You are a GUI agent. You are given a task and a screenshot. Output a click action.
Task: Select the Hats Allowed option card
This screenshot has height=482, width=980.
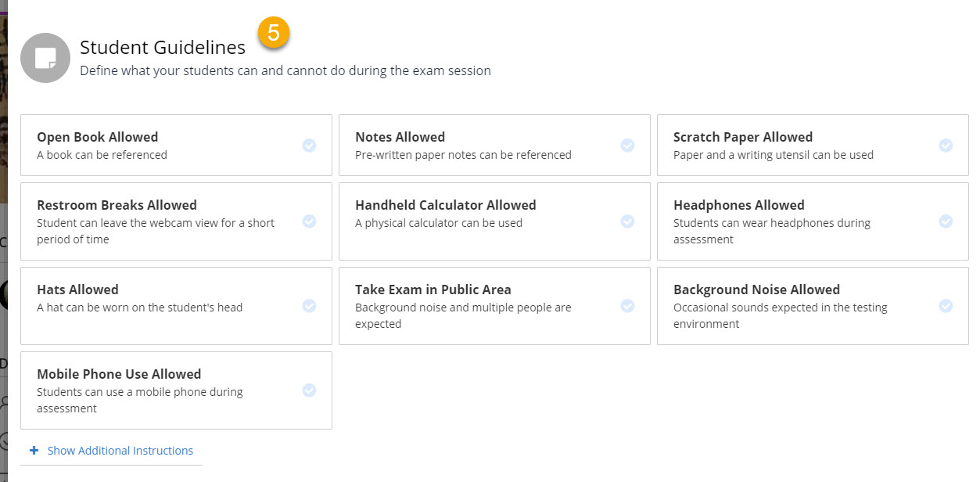pyautogui.click(x=176, y=306)
